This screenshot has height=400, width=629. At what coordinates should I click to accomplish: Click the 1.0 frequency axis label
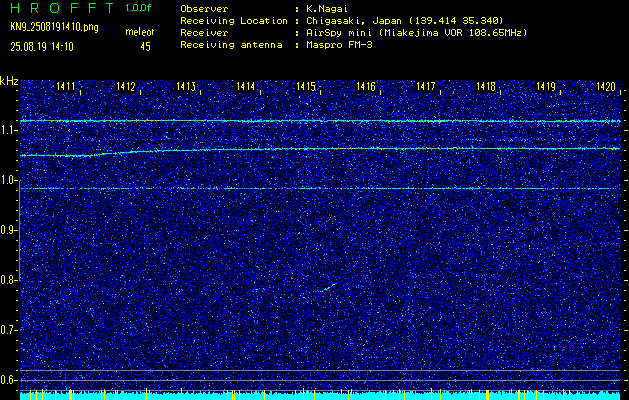tap(8, 180)
